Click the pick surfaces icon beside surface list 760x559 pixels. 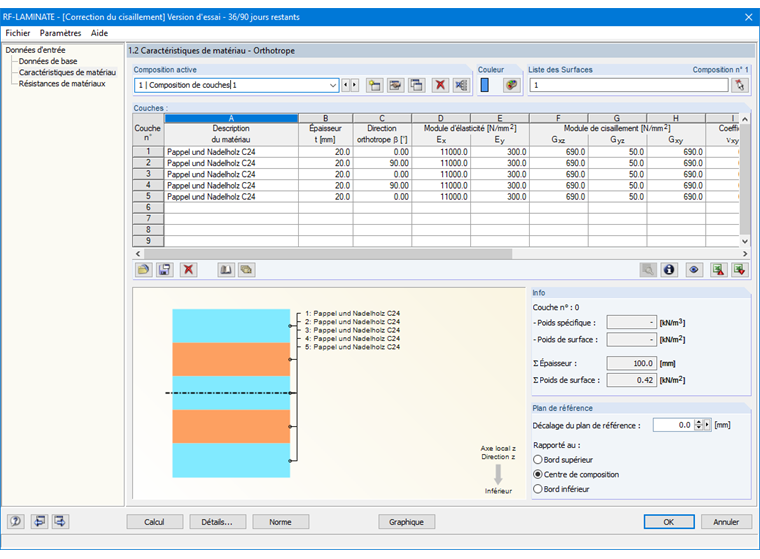tap(739, 85)
